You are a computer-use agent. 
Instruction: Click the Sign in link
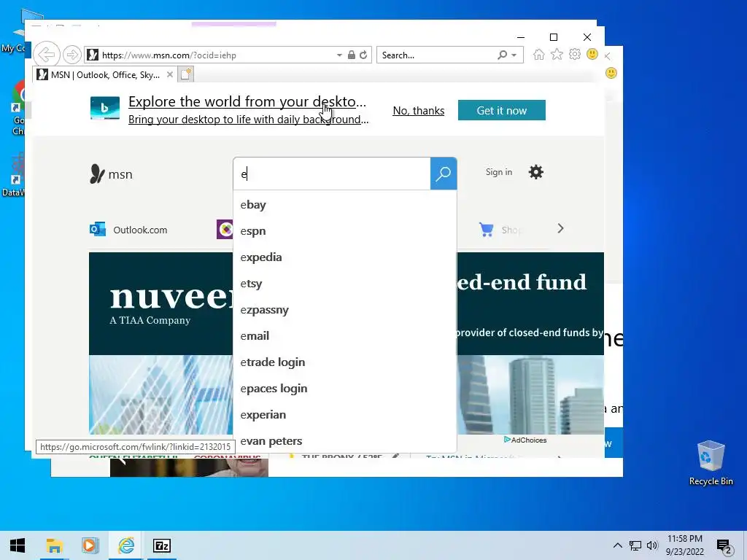[499, 172]
